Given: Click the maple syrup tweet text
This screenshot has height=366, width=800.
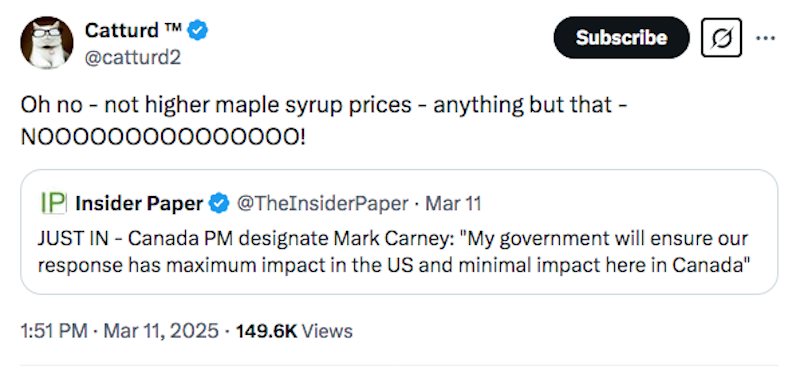Looking at the screenshot, I should point(324,120).
